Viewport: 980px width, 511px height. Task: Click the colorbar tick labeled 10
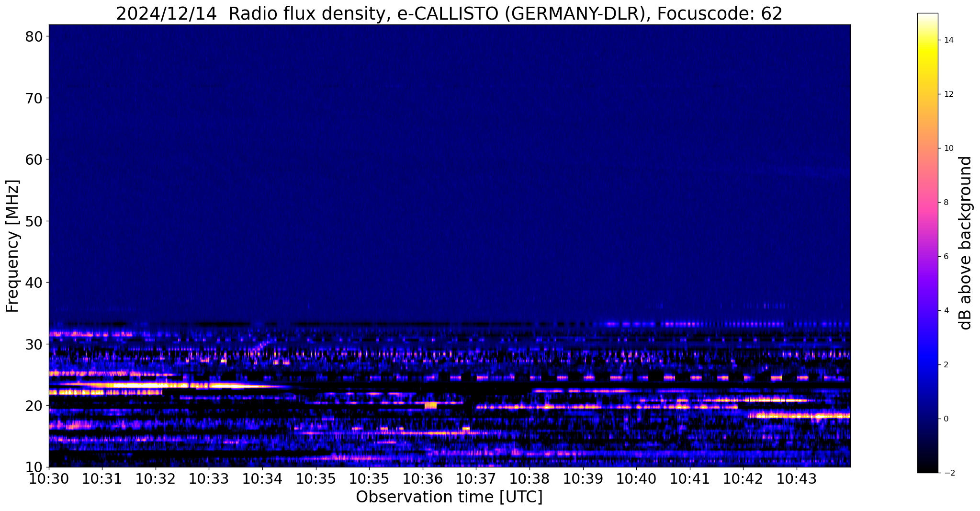[948, 148]
